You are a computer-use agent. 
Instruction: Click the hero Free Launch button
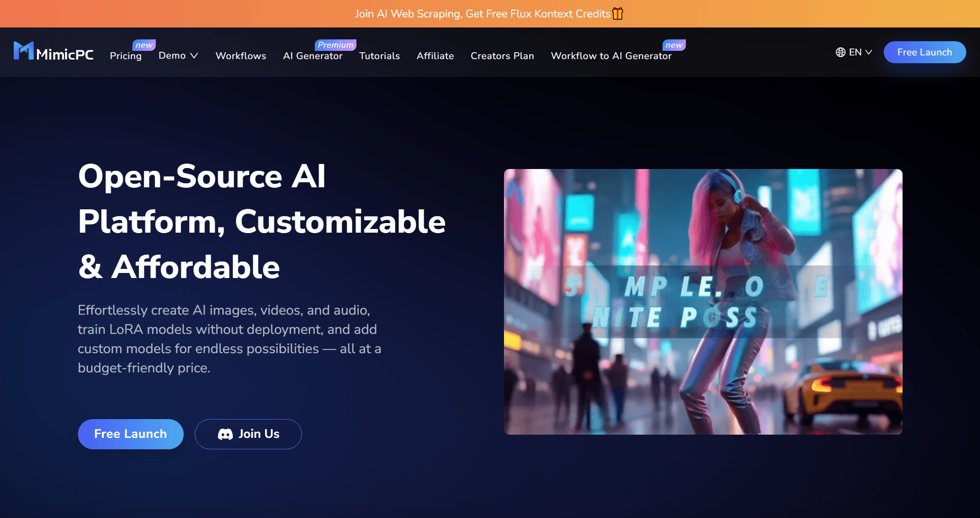tap(131, 434)
